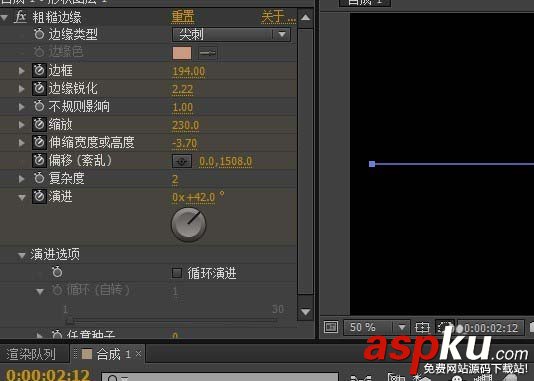The width and height of the screenshot is (534, 381).
Task: Select the 粗糙边缘 effect name
Action: coord(57,17)
